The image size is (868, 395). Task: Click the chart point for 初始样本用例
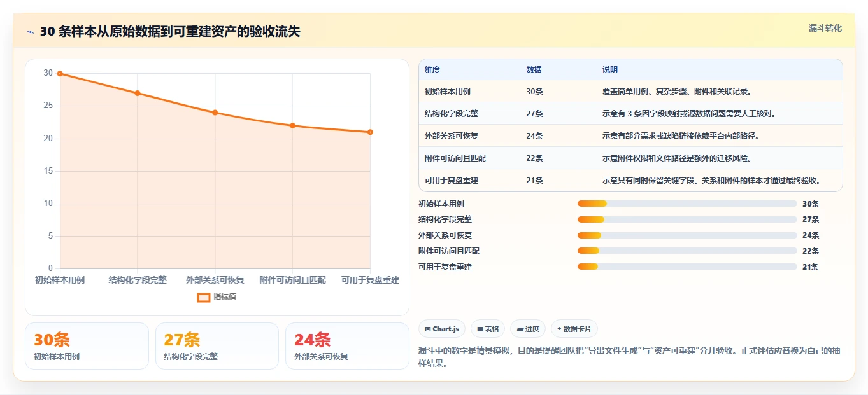coord(60,74)
